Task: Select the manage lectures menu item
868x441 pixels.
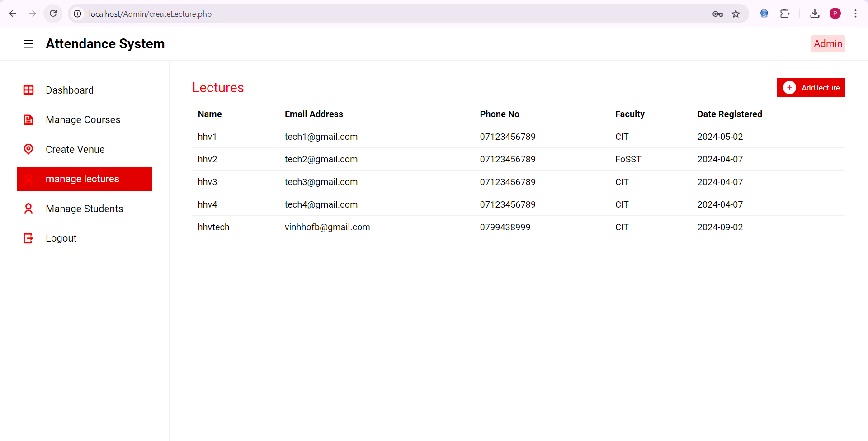Action: pos(85,179)
